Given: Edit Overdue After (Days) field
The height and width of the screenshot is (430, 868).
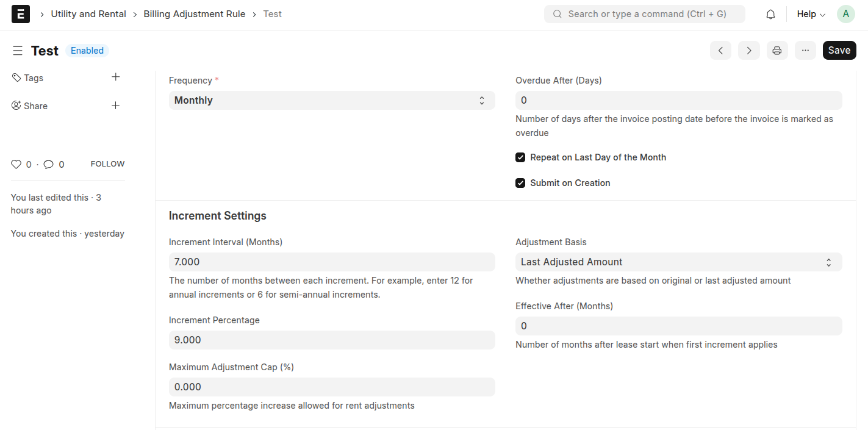Looking at the screenshot, I should coord(678,101).
